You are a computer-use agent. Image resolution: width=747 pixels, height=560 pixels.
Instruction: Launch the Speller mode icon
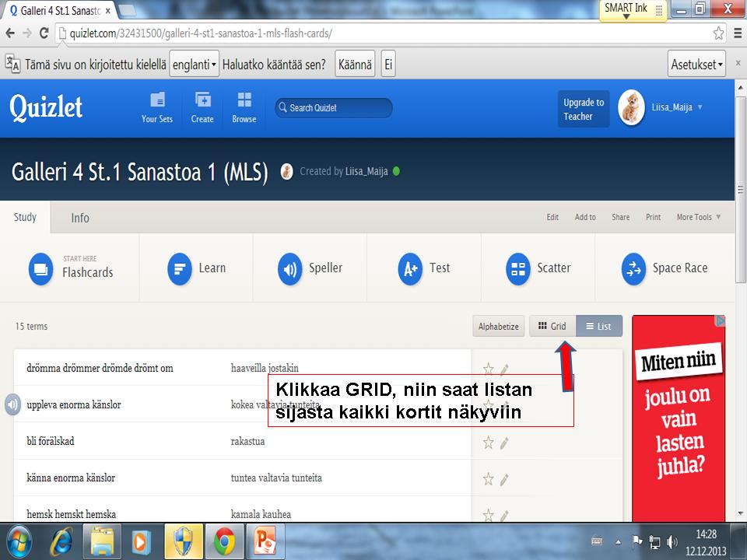coord(290,269)
